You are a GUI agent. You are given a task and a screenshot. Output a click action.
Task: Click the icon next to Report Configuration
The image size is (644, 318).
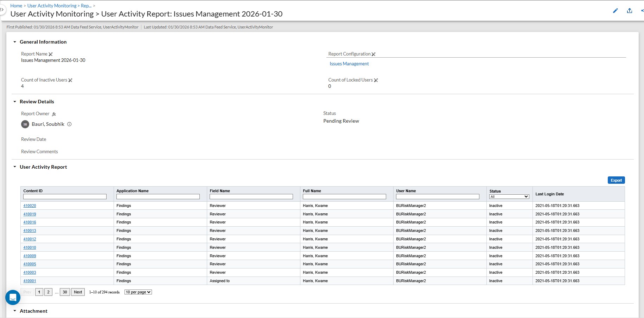[x=374, y=54]
